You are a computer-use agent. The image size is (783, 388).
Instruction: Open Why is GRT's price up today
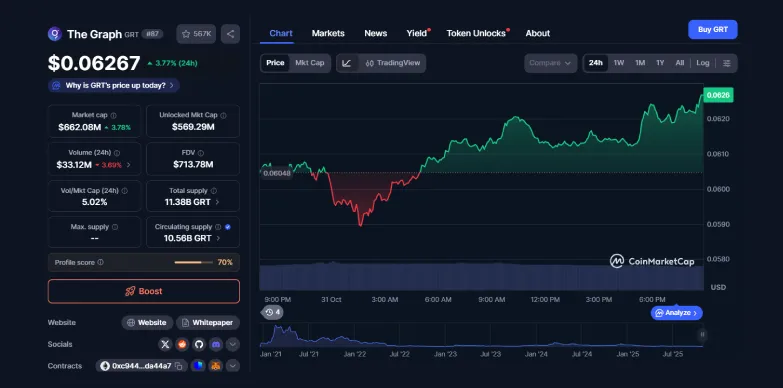coord(114,85)
